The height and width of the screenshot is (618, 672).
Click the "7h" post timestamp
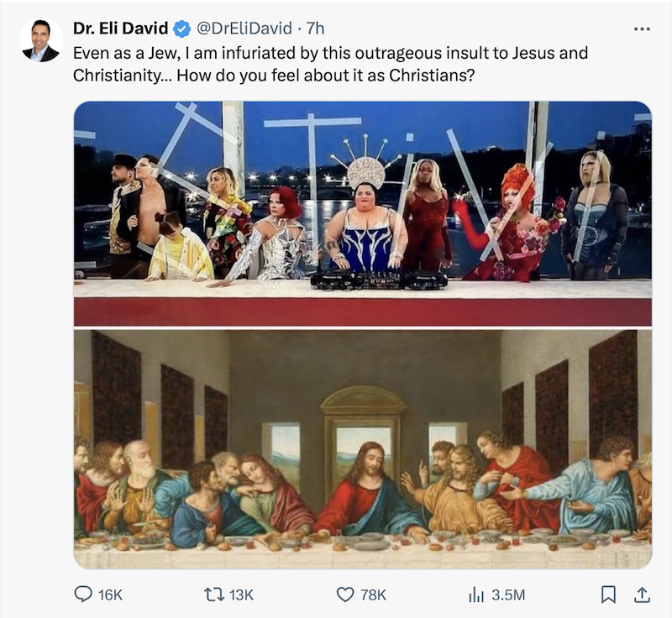pyautogui.click(x=314, y=29)
